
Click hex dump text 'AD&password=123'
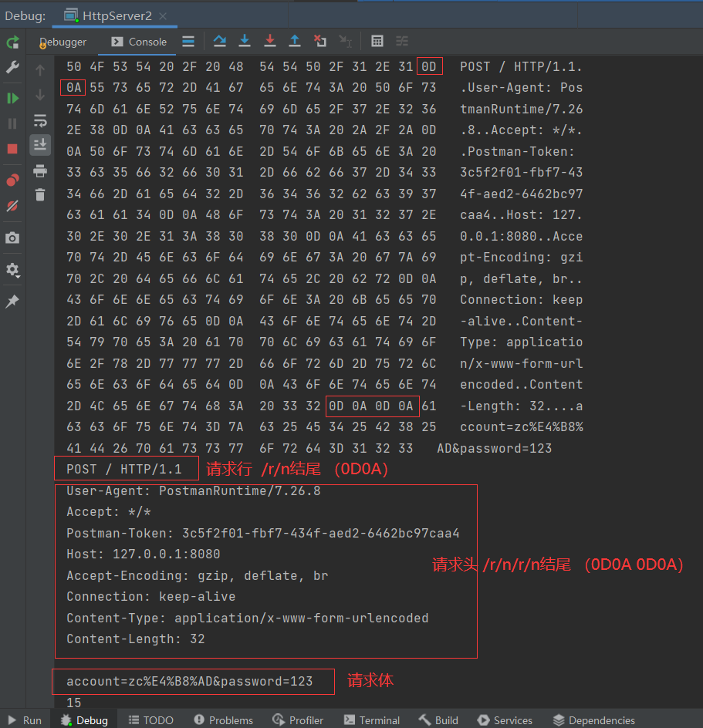click(x=495, y=449)
